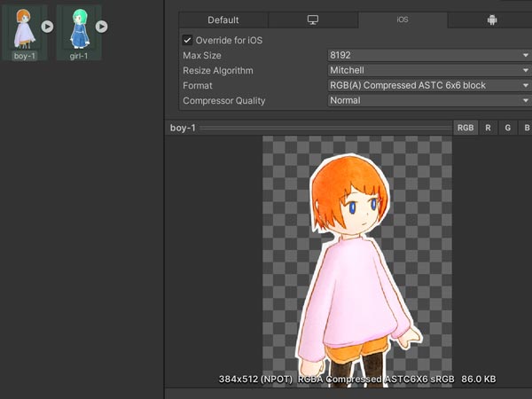
Task: Switch to the Default platform tab
Action: (223, 20)
